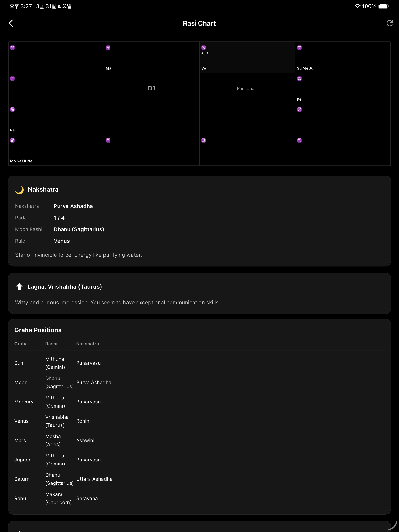399x532 pixels.
Task: Tap the back arrow icon
Action: coord(11,23)
